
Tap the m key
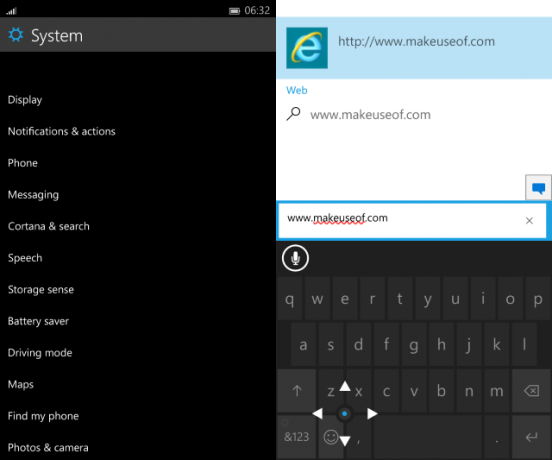(x=497, y=391)
